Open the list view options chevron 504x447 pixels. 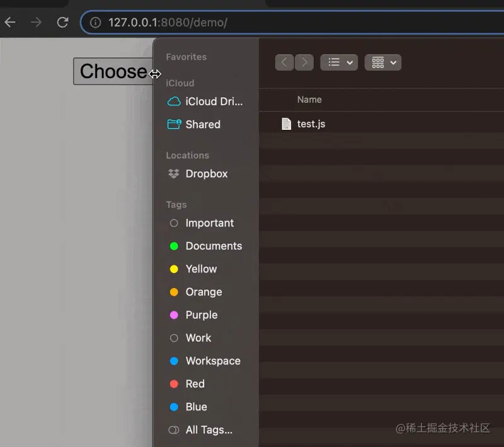tap(348, 62)
